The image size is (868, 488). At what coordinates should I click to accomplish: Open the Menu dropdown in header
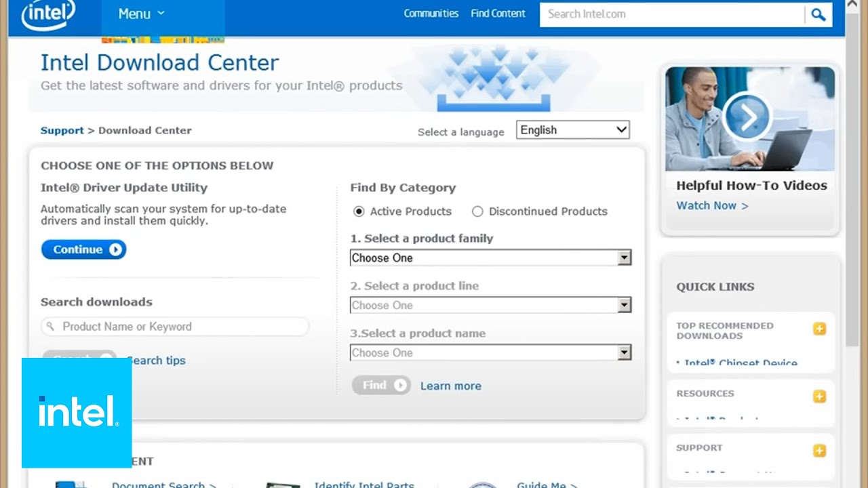coord(141,14)
